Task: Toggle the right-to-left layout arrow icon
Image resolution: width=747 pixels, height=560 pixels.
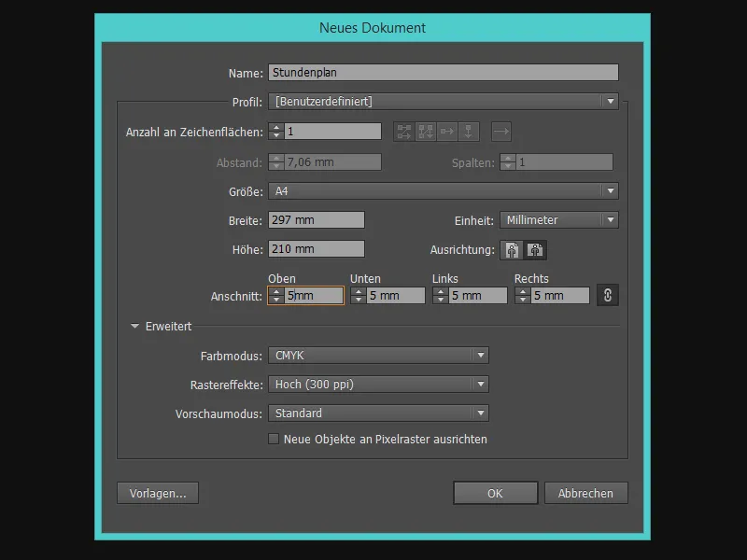Action: [x=501, y=132]
